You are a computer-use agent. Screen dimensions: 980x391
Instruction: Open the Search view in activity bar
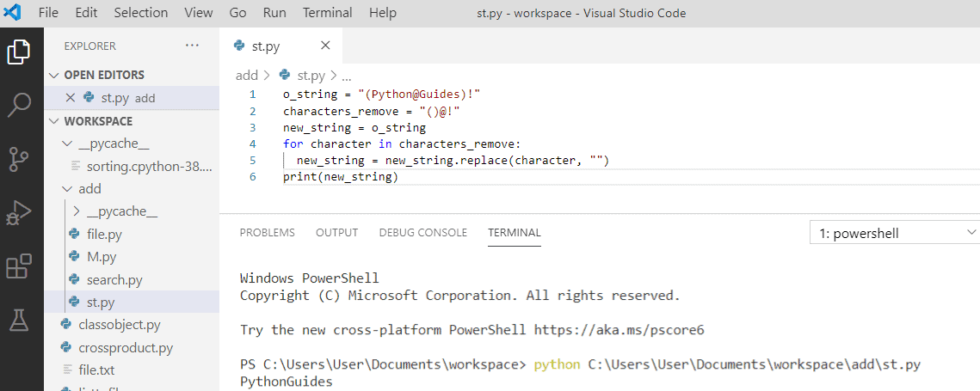(x=19, y=106)
